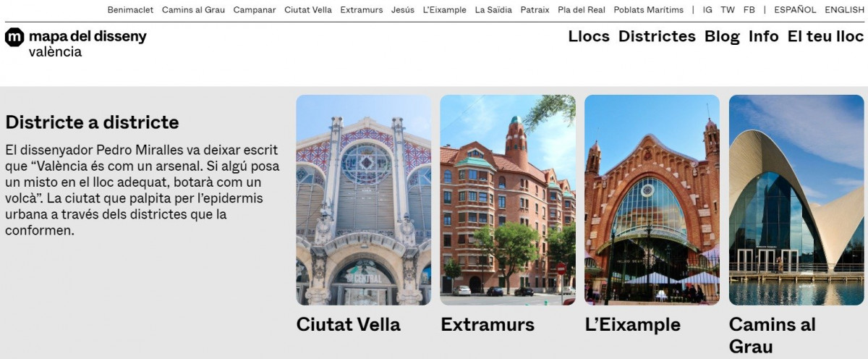868x359 pixels.
Task: Click the Ciutat Vella district title
Action: (349, 324)
